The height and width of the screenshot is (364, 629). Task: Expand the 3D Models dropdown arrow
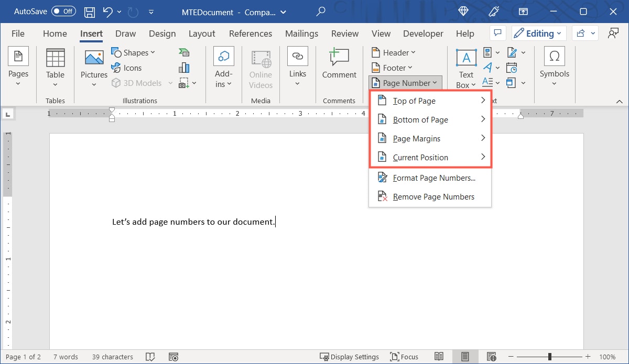click(169, 82)
